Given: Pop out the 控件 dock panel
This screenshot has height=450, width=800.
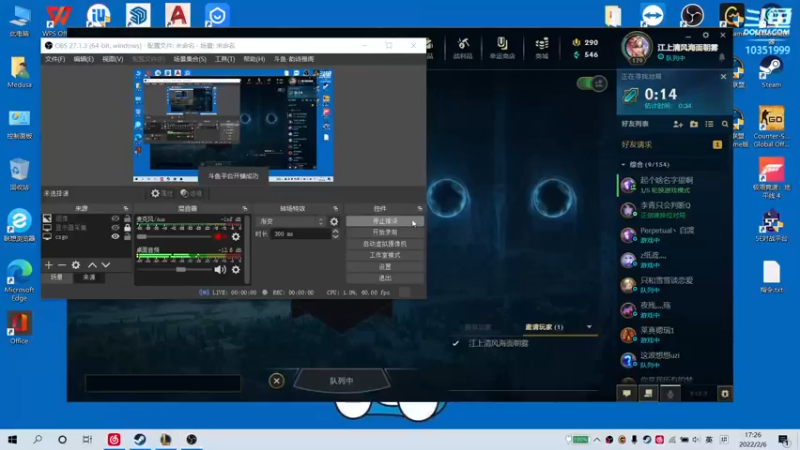Looking at the screenshot, I should pyautogui.click(x=420, y=209).
